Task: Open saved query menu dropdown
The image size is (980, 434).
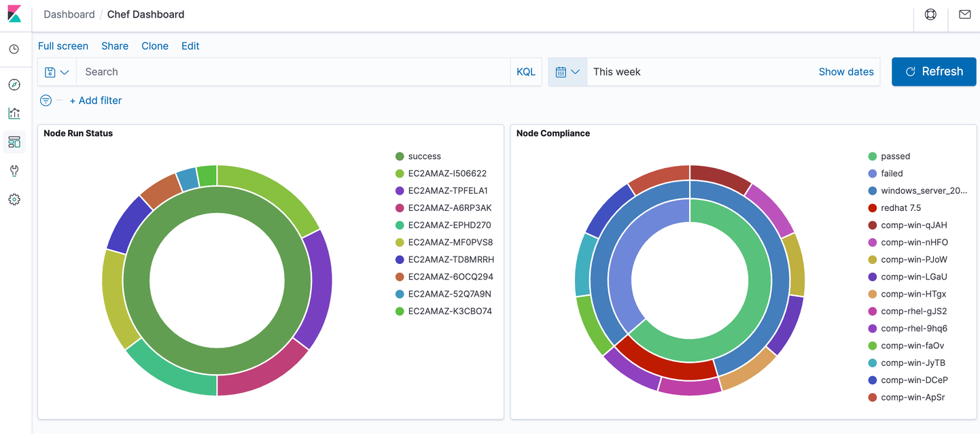Action: [x=57, y=72]
